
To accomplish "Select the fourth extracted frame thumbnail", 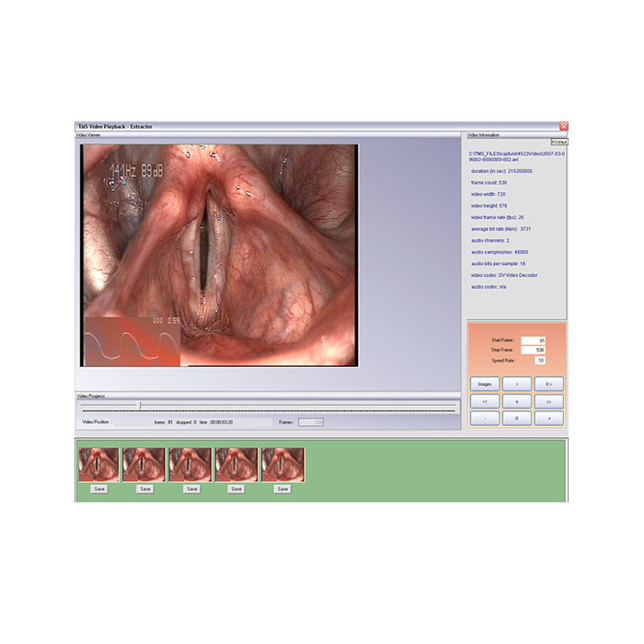I will 236,465.
